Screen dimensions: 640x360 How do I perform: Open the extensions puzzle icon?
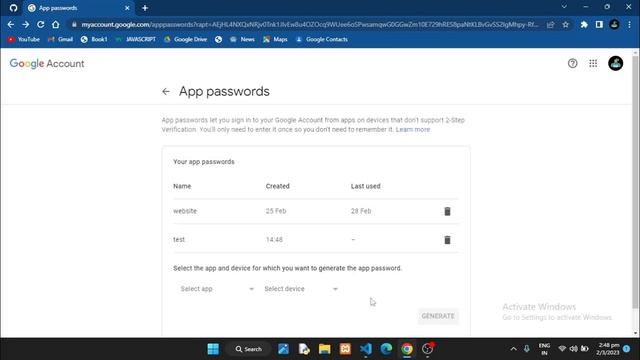coord(584,24)
